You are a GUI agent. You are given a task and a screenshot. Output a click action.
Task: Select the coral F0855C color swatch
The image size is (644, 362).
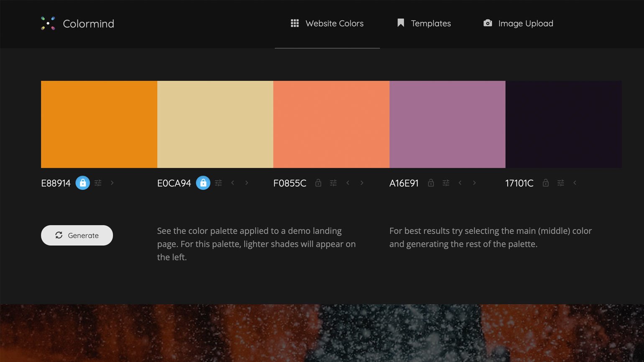point(331,125)
